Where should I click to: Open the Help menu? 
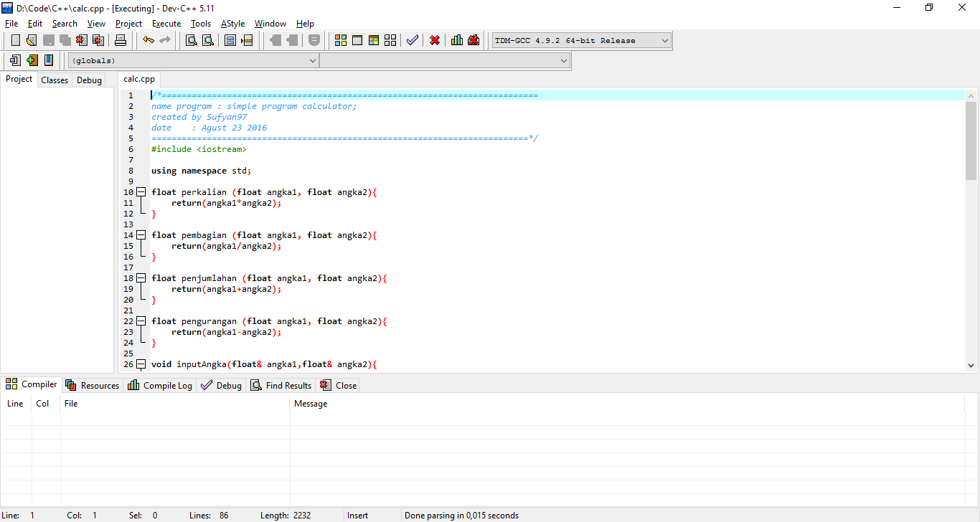[x=305, y=24]
